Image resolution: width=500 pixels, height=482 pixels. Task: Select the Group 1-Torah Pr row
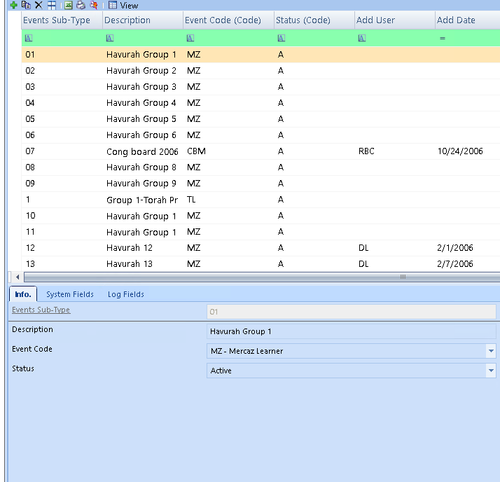click(x=261, y=200)
